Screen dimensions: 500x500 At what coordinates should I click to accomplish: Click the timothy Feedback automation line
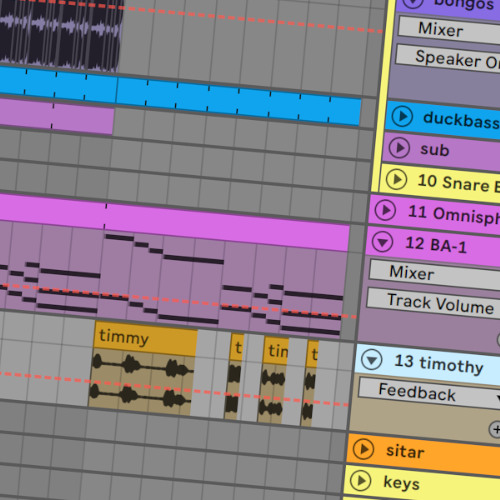(x=173, y=389)
